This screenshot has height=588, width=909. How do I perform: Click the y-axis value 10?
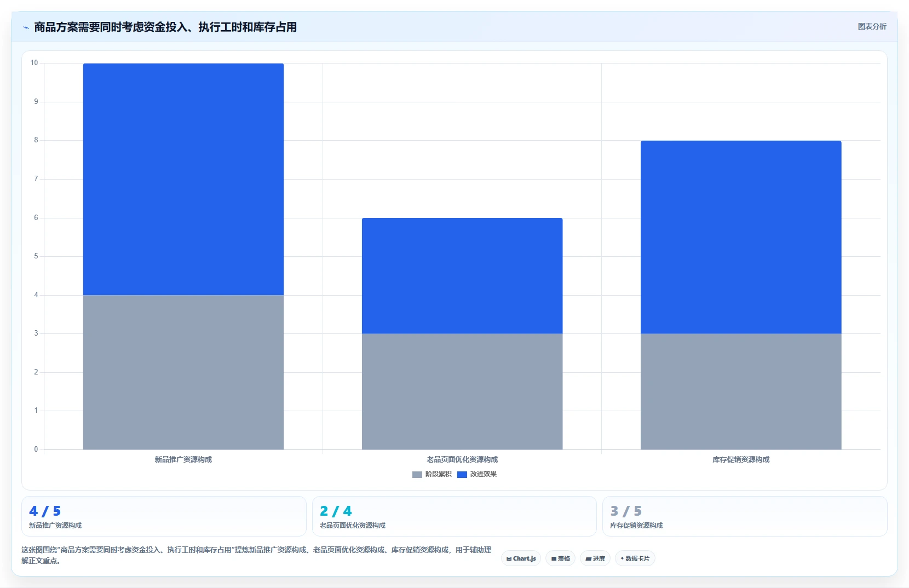[34, 63]
